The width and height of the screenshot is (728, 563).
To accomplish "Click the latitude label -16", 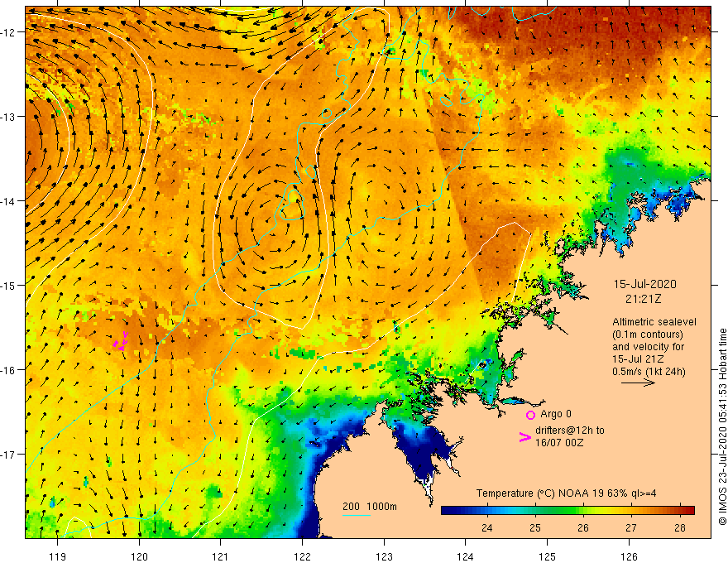I will tap(8, 370).
